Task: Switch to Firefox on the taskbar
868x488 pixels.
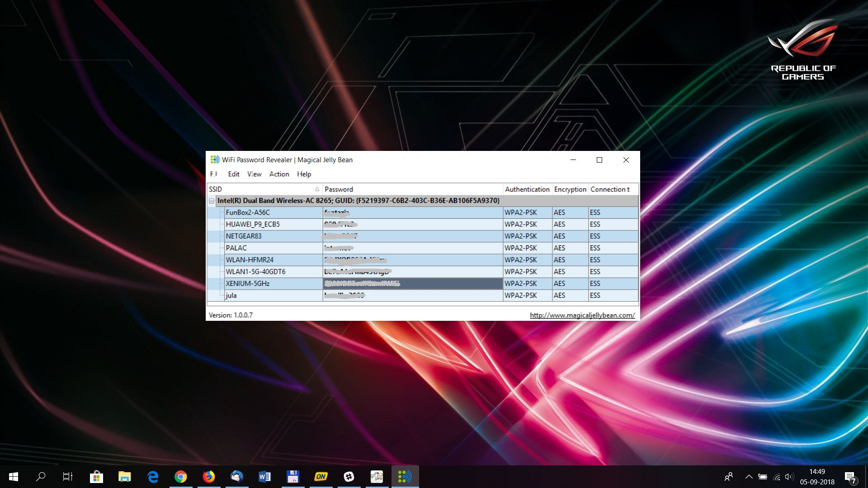Action: pos(209,477)
